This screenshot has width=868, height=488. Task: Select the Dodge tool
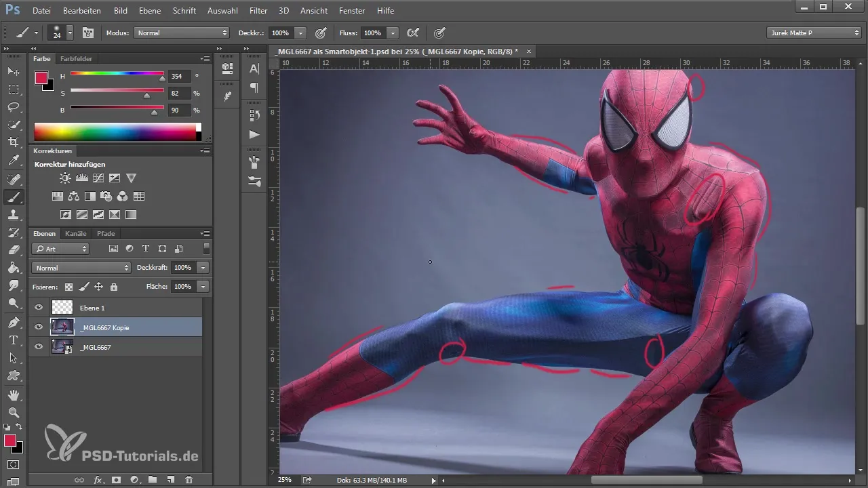click(x=14, y=303)
